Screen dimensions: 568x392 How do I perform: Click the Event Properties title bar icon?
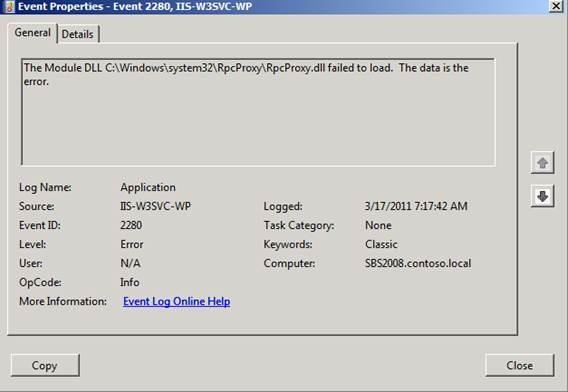click(10, 6)
